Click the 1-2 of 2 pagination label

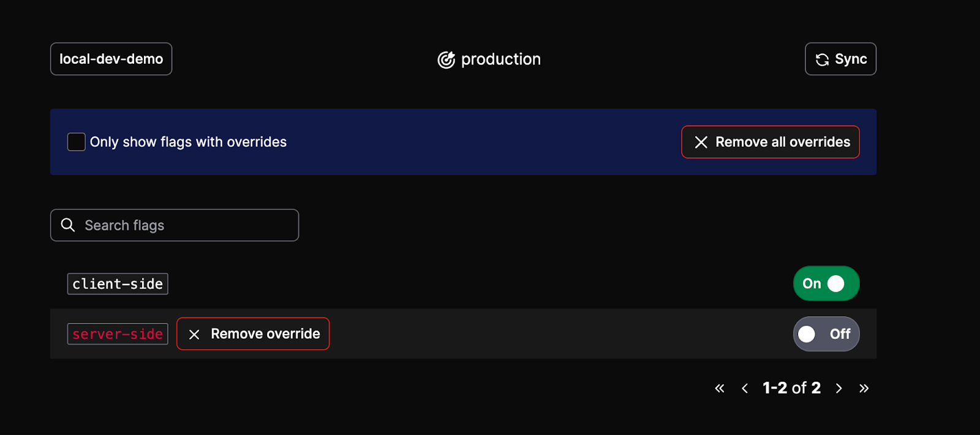point(791,388)
